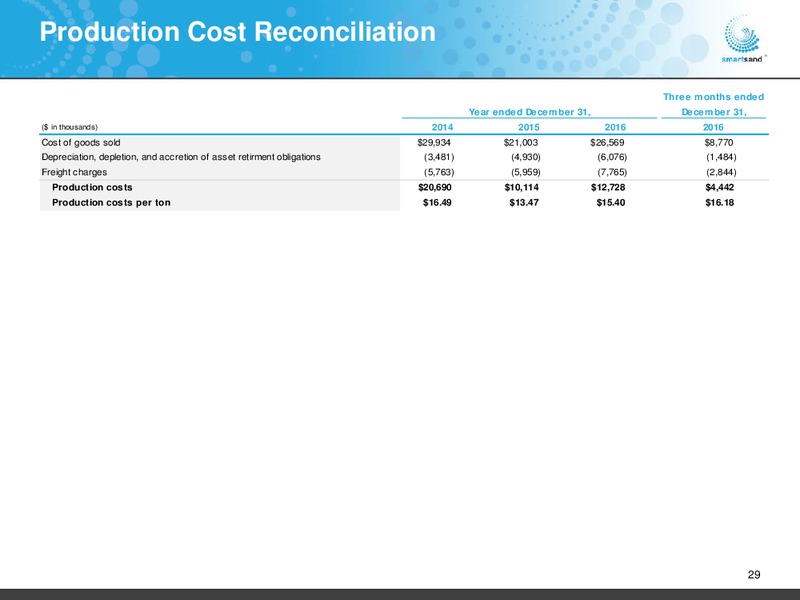The width and height of the screenshot is (800, 600).
Task: Select the $10,114 production costs value
Action: [521, 187]
